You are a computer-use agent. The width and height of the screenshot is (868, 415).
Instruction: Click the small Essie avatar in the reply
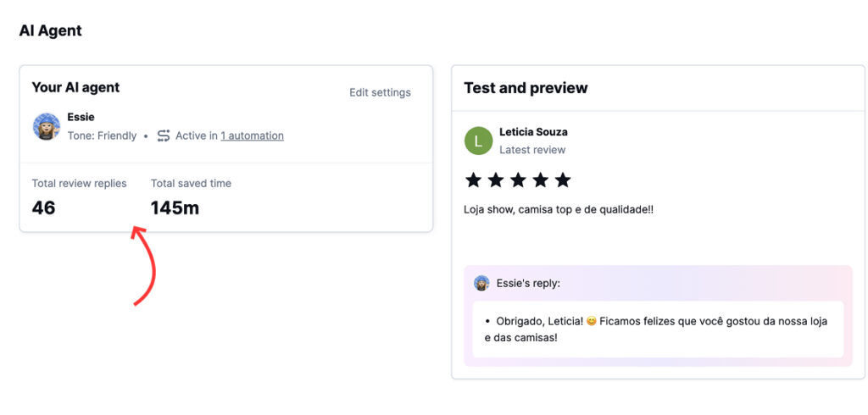coord(481,283)
